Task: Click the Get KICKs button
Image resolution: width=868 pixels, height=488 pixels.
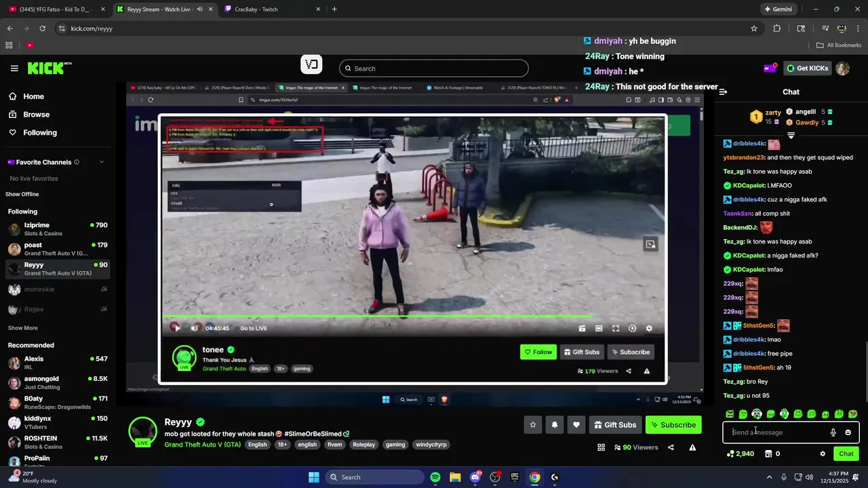Action: (x=807, y=68)
